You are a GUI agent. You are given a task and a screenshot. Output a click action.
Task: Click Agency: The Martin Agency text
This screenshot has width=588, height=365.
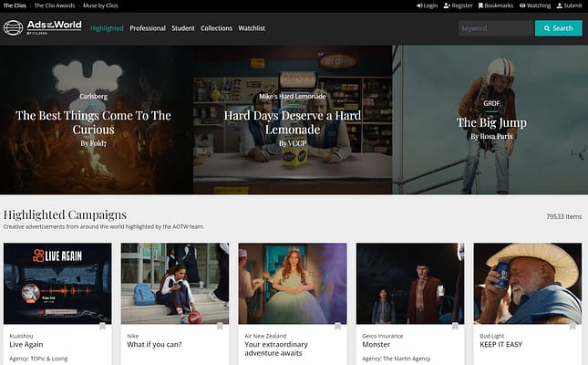[x=397, y=359]
